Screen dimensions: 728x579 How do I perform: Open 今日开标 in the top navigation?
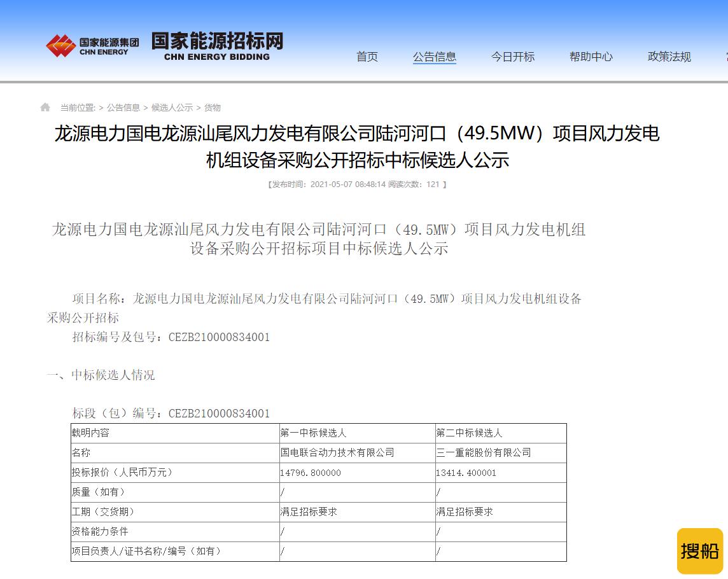[513, 57]
